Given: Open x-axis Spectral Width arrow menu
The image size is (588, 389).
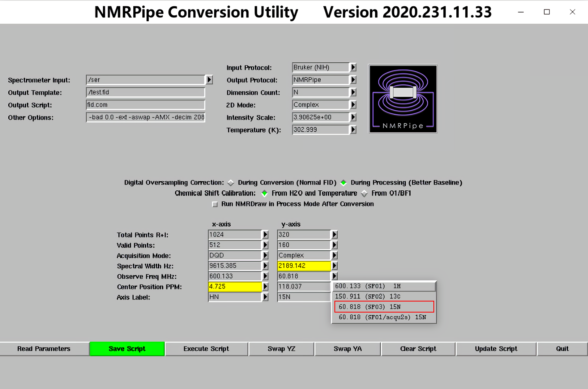Looking at the screenshot, I should (265, 266).
